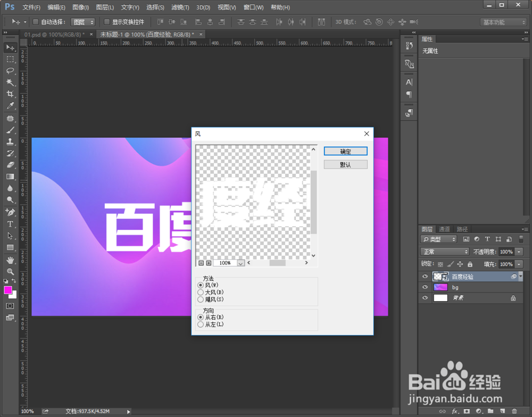Image resolution: width=532 pixels, height=417 pixels.
Task: Open the Wind preview zoom percentage dropdown
Action: 240,263
